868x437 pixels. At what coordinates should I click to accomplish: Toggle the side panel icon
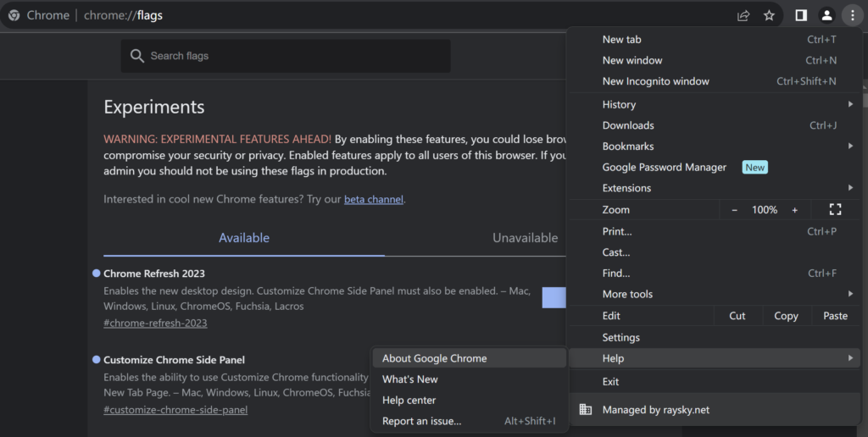pyautogui.click(x=800, y=15)
